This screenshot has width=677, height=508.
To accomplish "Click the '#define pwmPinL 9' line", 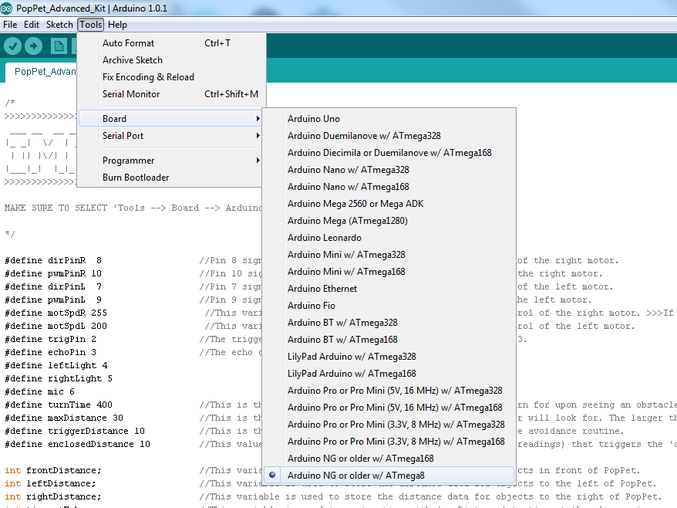I will 53,300.
